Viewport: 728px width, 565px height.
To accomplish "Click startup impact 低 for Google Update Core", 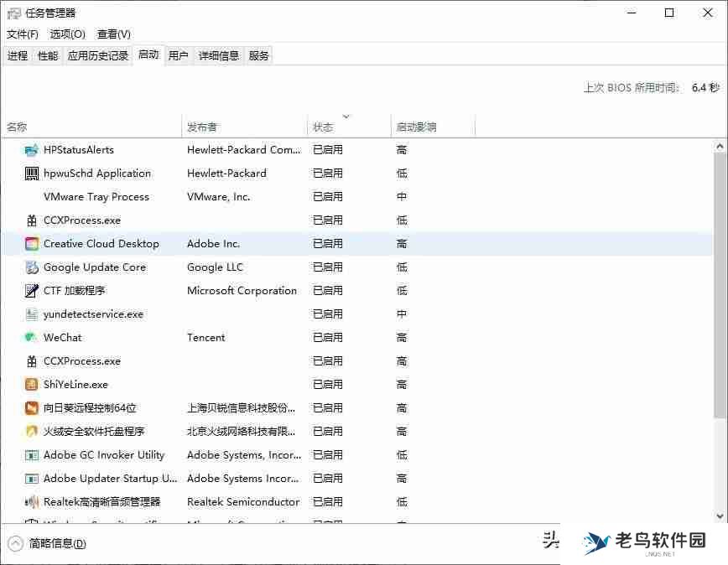I will pos(402,267).
